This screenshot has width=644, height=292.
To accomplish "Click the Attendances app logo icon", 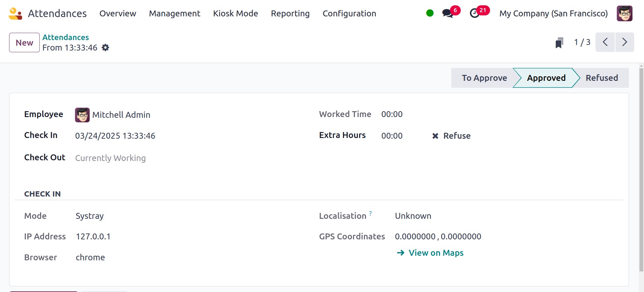I will click(15, 14).
